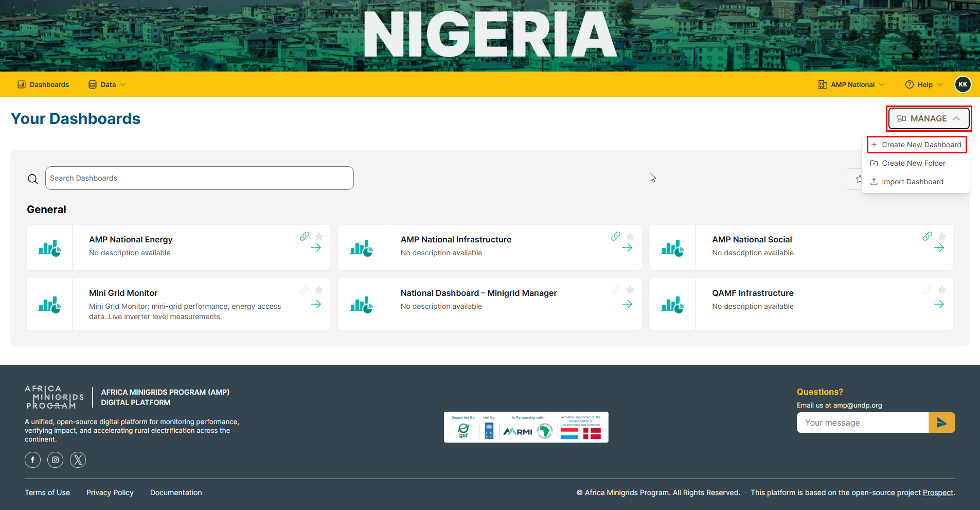Star the AMP National Infrastructure dashboard
This screenshot has width=980, height=510.
[630, 236]
